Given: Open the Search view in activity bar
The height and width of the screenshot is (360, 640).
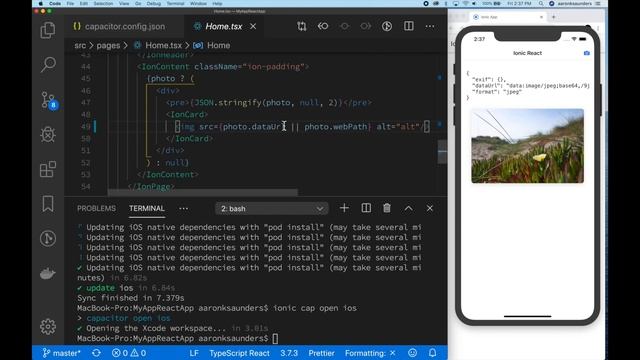Looking at the screenshot, I should (48, 64).
